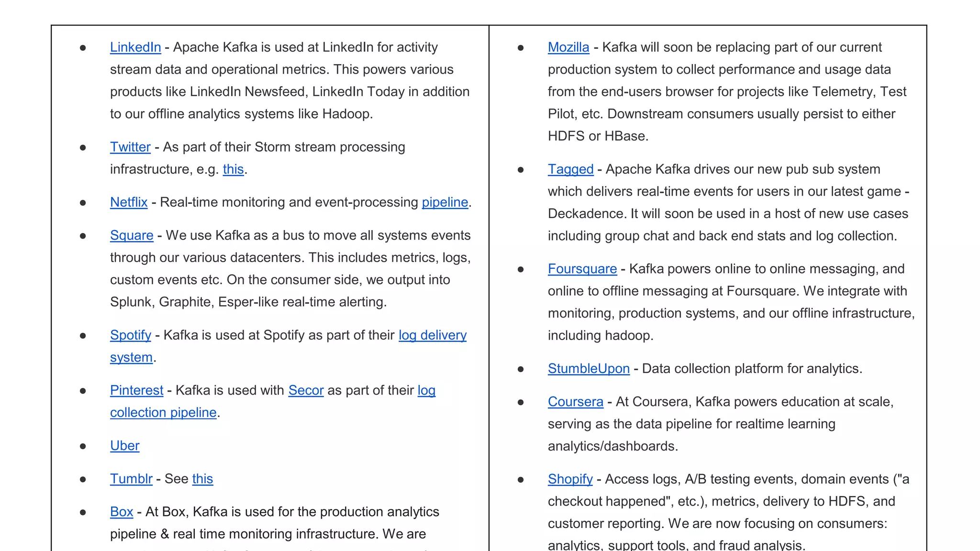
Task: Open the LinkedIn hyperlink
Action: (x=135, y=47)
